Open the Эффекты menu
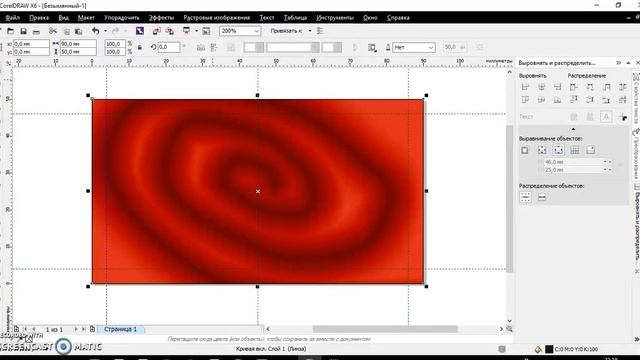This screenshot has width=640, height=360. (x=161, y=18)
